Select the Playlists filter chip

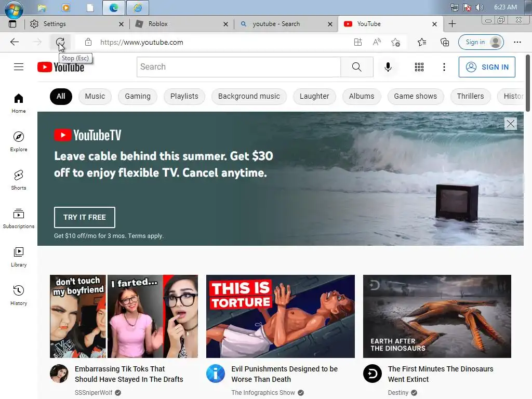click(x=184, y=96)
